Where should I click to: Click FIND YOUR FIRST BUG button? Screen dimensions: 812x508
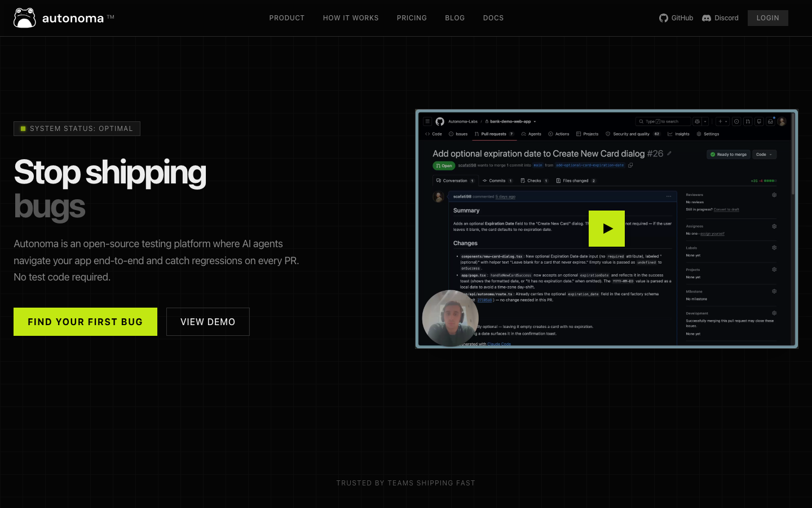point(85,322)
